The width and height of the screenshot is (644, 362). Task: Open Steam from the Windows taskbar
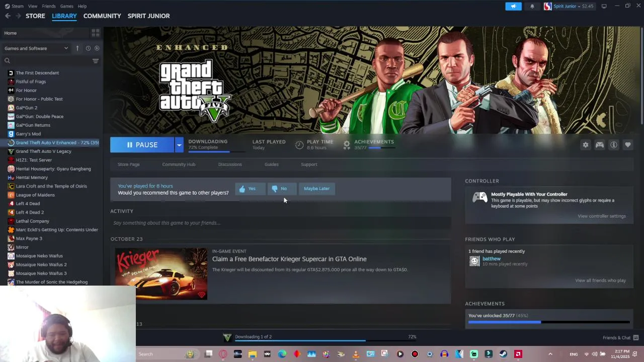[503, 354]
